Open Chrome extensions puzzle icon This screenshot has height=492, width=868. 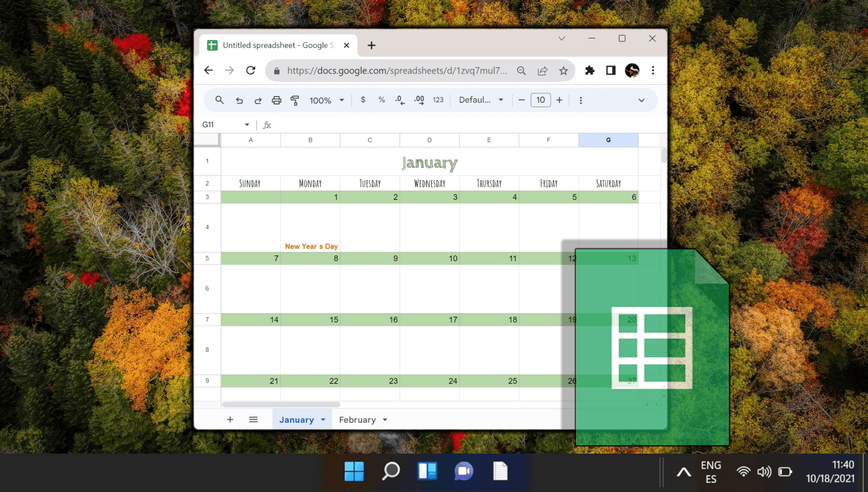pyautogui.click(x=590, y=70)
